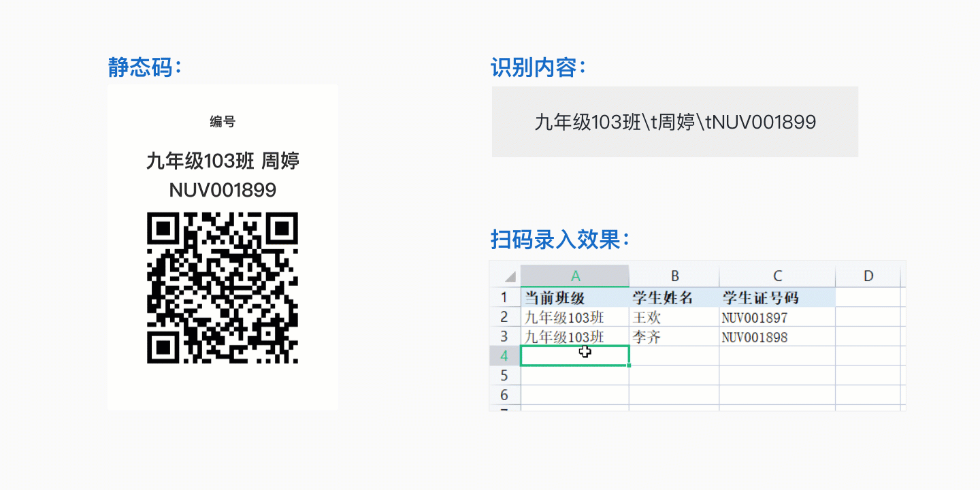Click cell '当前班级' header
The width and height of the screenshot is (980, 490).
pyautogui.click(x=575, y=297)
